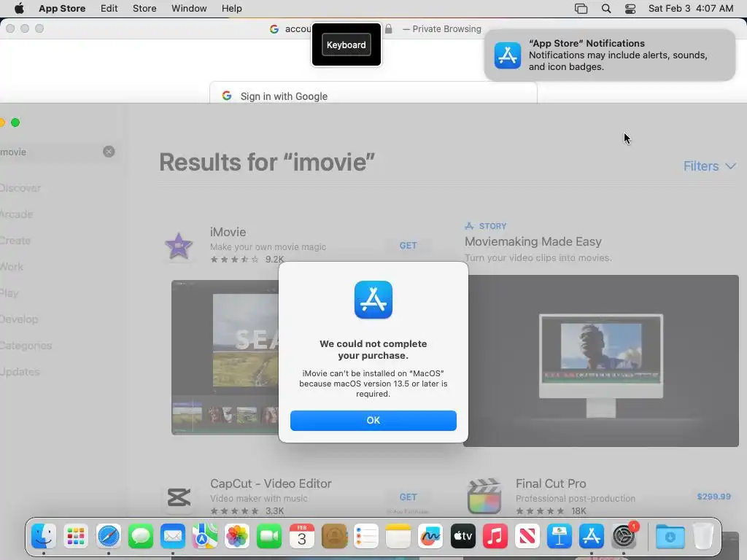This screenshot has height=560, width=747.
Task: Open the iMovie app title
Action: pyautogui.click(x=228, y=232)
